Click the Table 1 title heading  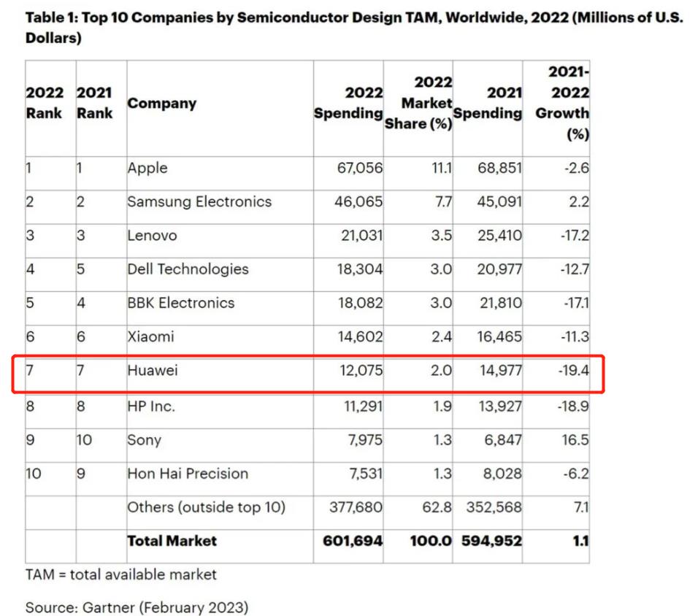click(x=354, y=28)
